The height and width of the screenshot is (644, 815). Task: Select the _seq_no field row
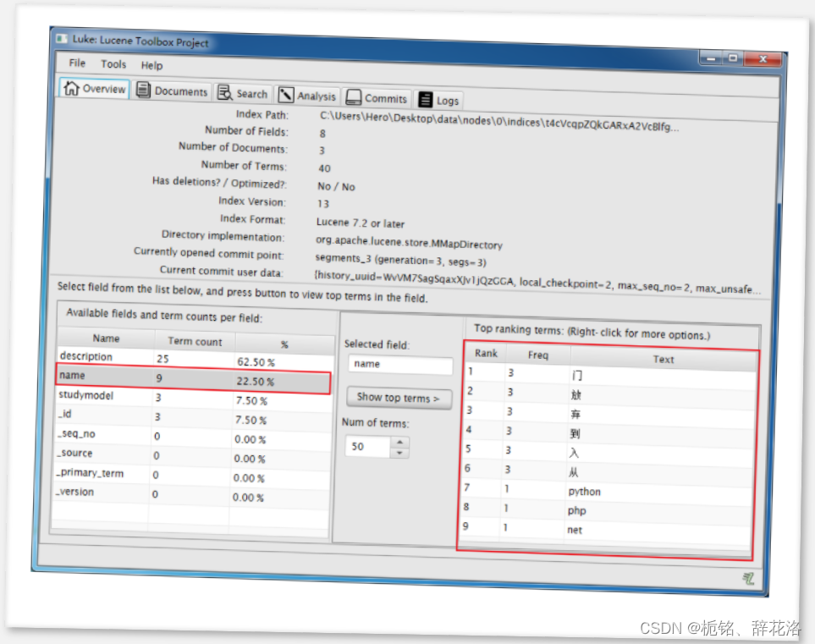[x=192, y=437]
